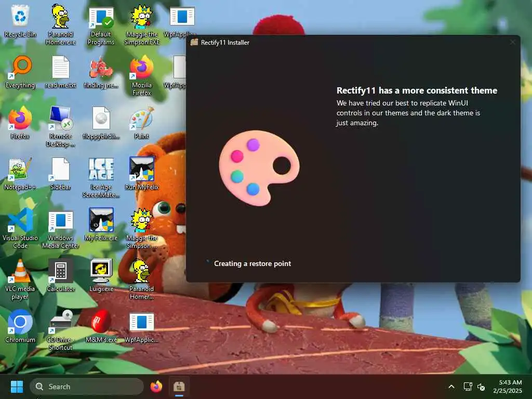
Task: Open the CD Drive Shortcut icon
Action: 60,330
